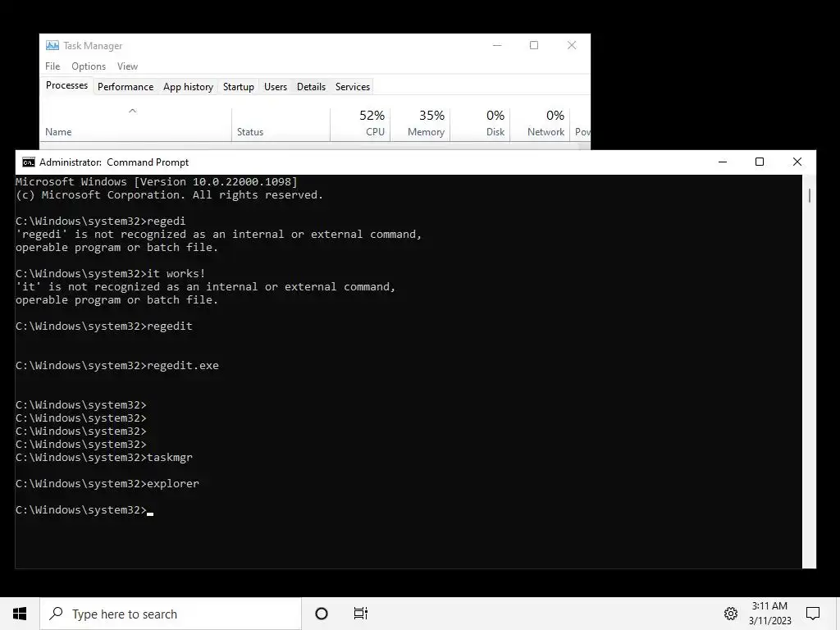Open the Windows Start menu
The image size is (840, 630).
point(20,614)
